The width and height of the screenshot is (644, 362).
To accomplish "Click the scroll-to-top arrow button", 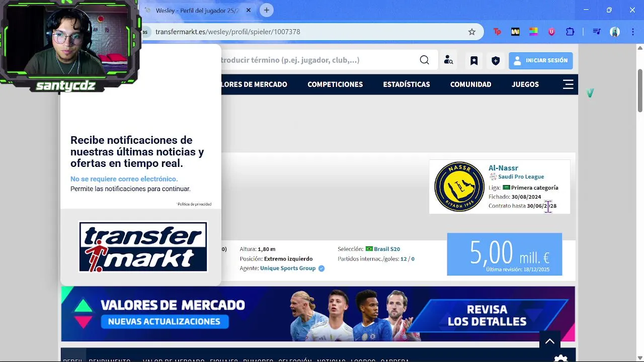I will [550, 341].
